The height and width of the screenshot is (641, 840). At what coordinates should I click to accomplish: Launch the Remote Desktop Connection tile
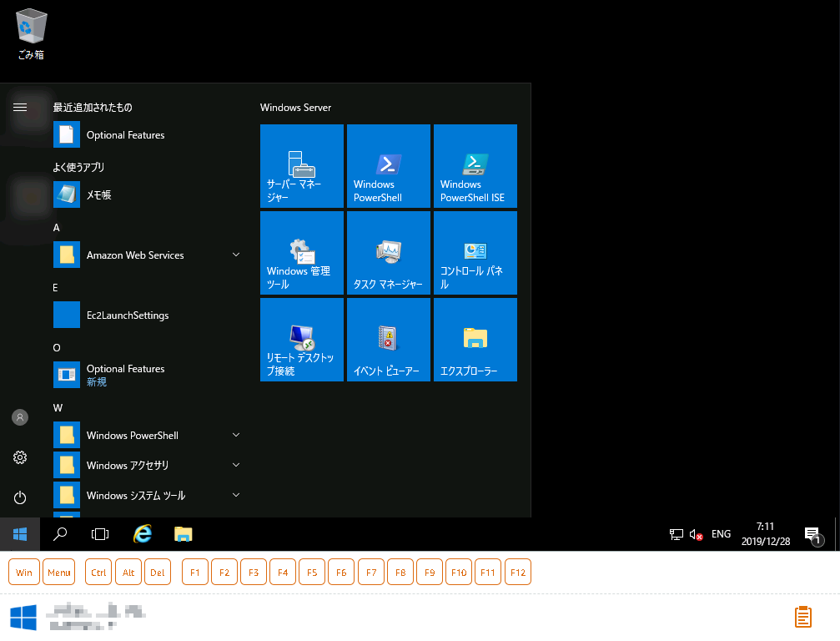pos(302,340)
